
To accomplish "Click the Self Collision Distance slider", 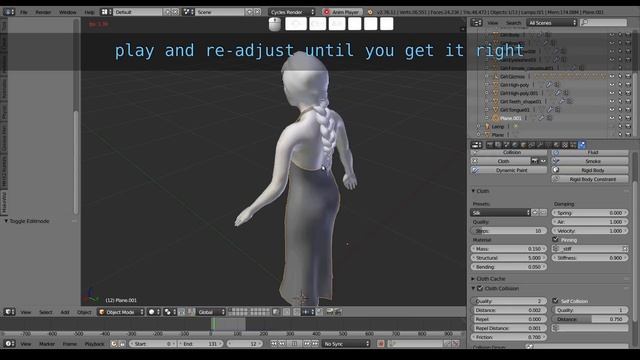I will [590, 319].
